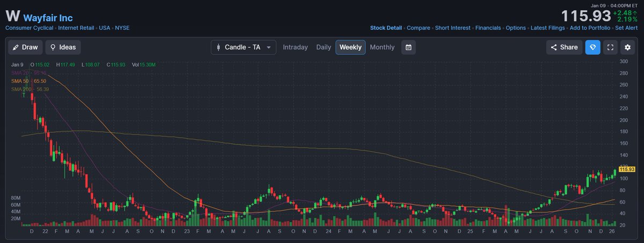Click the SMA 200 indicator label
Image resolution: width=644 pixels, height=243 pixels.
[30, 89]
